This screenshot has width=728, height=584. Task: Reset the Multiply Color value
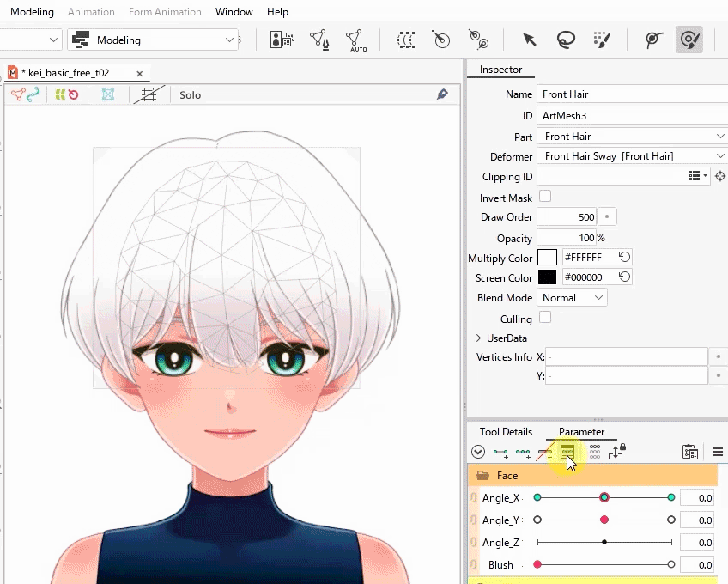click(625, 258)
